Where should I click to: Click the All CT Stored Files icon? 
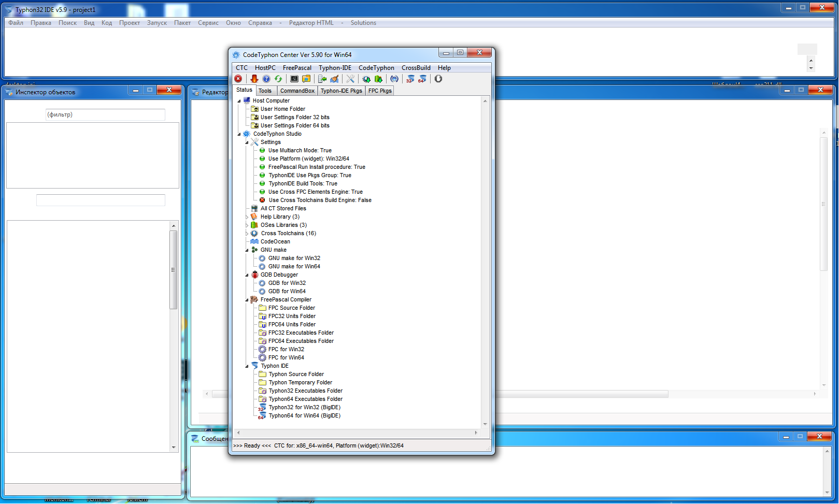tap(254, 208)
